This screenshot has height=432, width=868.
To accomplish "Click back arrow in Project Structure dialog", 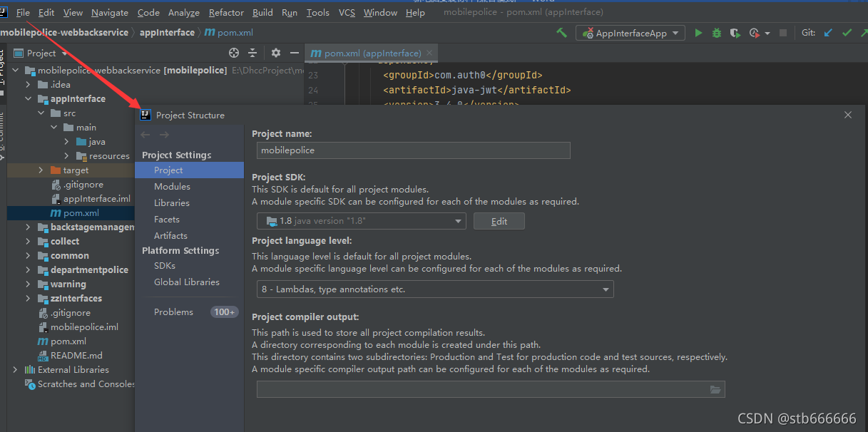I will (x=145, y=135).
